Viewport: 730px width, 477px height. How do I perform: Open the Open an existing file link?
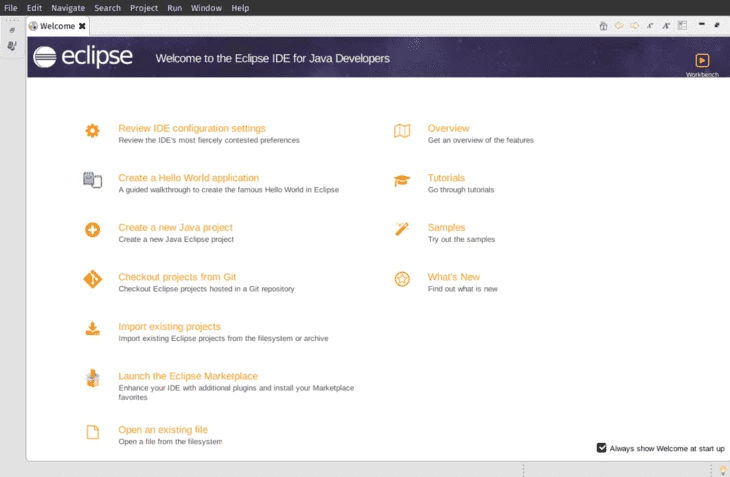tap(163, 430)
